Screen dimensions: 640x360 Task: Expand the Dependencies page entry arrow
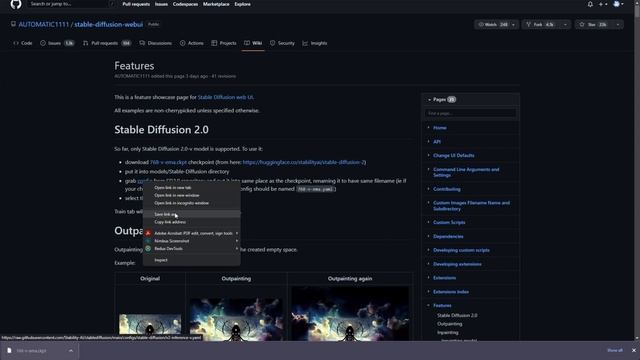(428, 236)
